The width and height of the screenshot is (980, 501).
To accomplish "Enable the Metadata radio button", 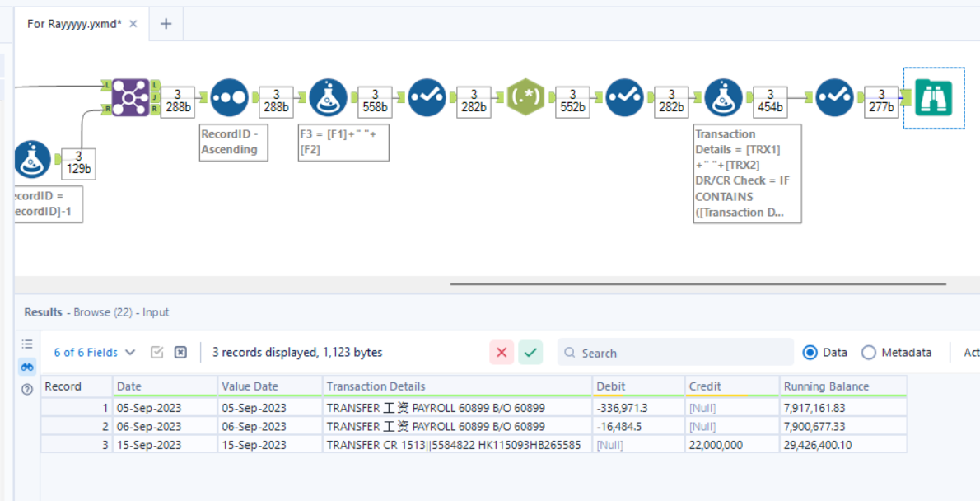I will 870,352.
